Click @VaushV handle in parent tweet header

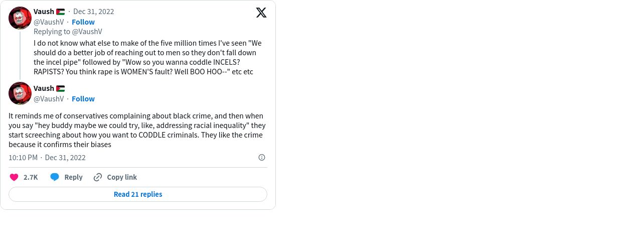[49, 22]
